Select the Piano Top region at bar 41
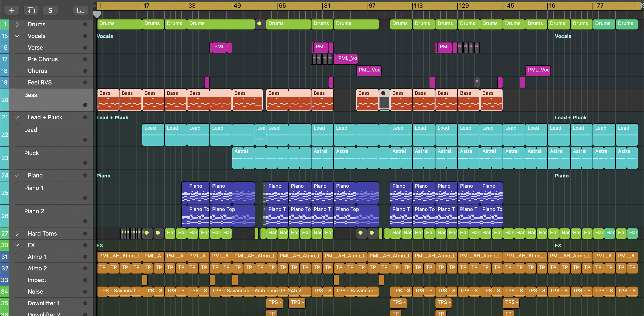 coord(232,216)
